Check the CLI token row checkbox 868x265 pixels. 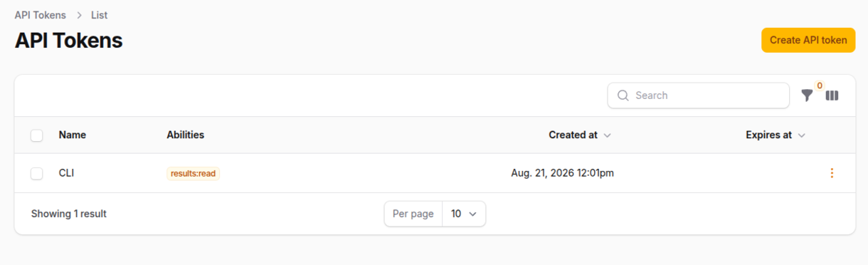click(37, 173)
